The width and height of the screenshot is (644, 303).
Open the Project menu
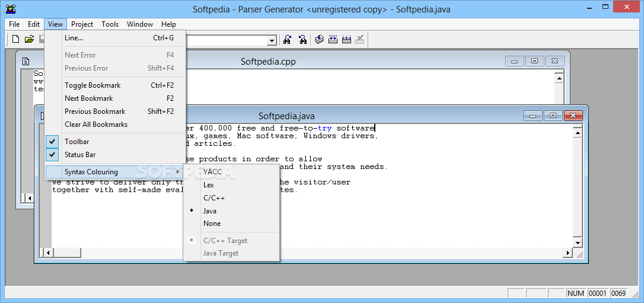point(82,24)
